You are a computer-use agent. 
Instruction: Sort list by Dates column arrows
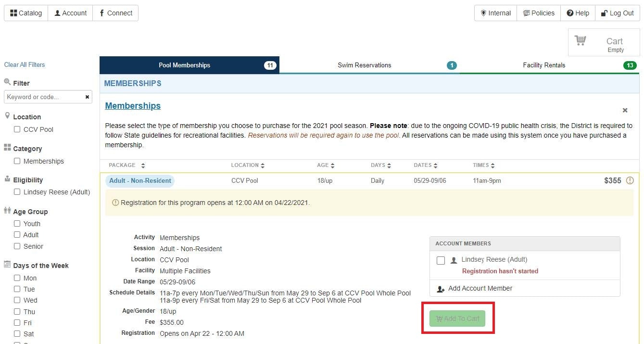[x=435, y=166]
